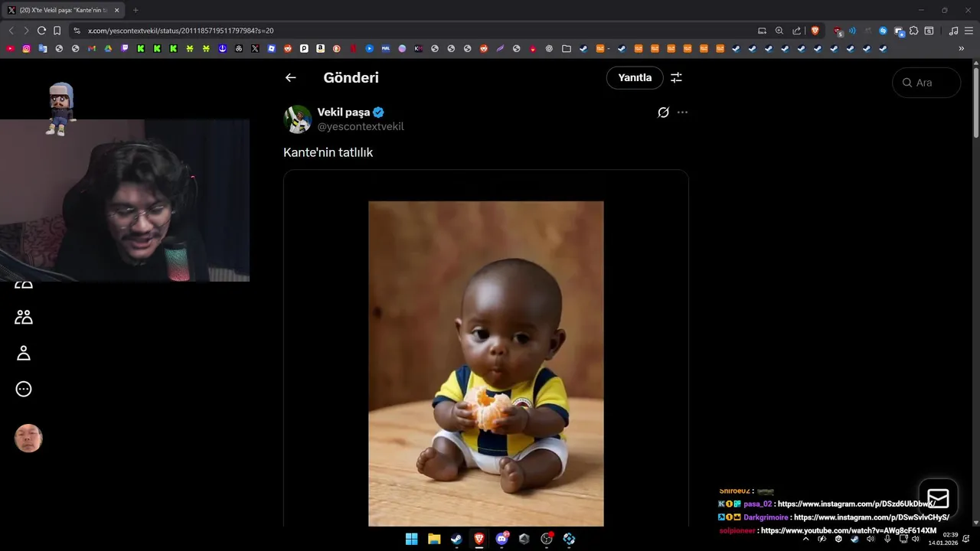This screenshot has width=980, height=551.
Task: Open the Shazam extension icon
Action: 883,31
